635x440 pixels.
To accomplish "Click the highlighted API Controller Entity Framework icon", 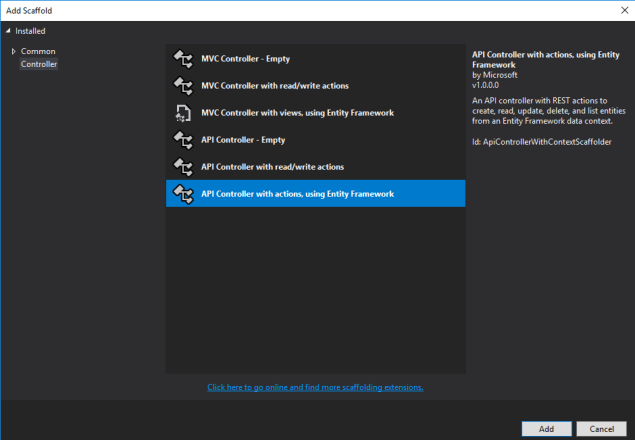I will [182, 193].
